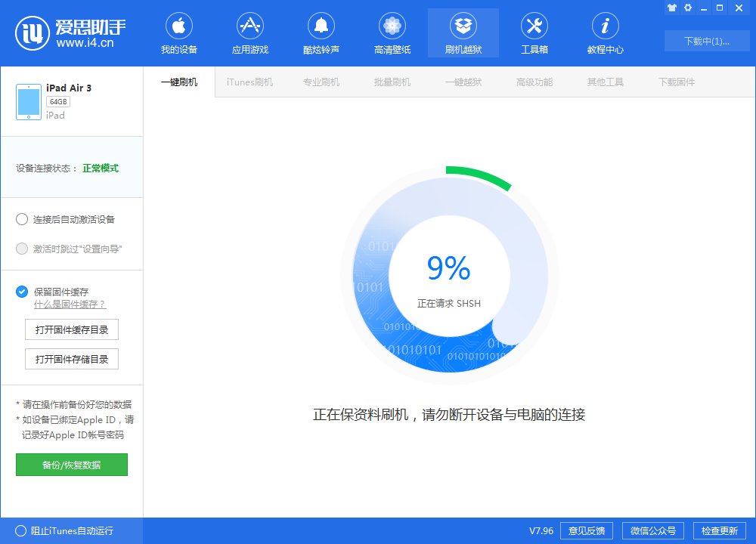This screenshot has width=756, height=544.
Task: Switch to the iTunes刷机 tab
Action: point(249,81)
